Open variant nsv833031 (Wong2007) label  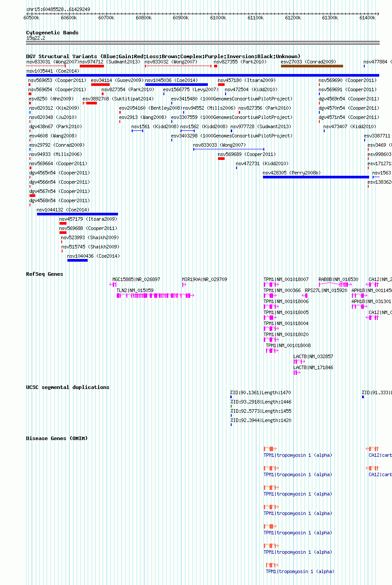(52, 62)
